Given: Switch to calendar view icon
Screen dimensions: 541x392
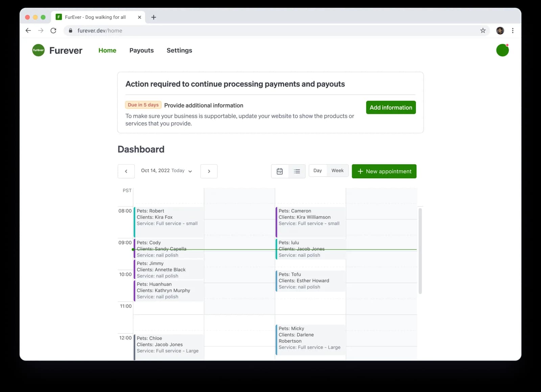Looking at the screenshot, I should click(x=280, y=171).
